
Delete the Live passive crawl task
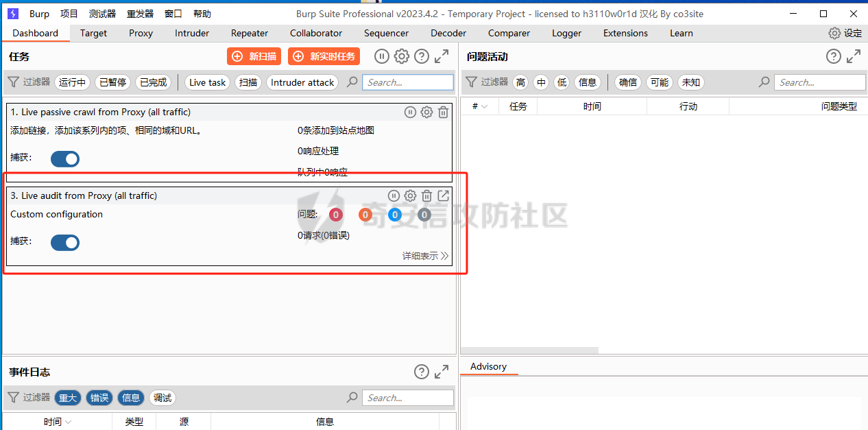click(x=443, y=112)
